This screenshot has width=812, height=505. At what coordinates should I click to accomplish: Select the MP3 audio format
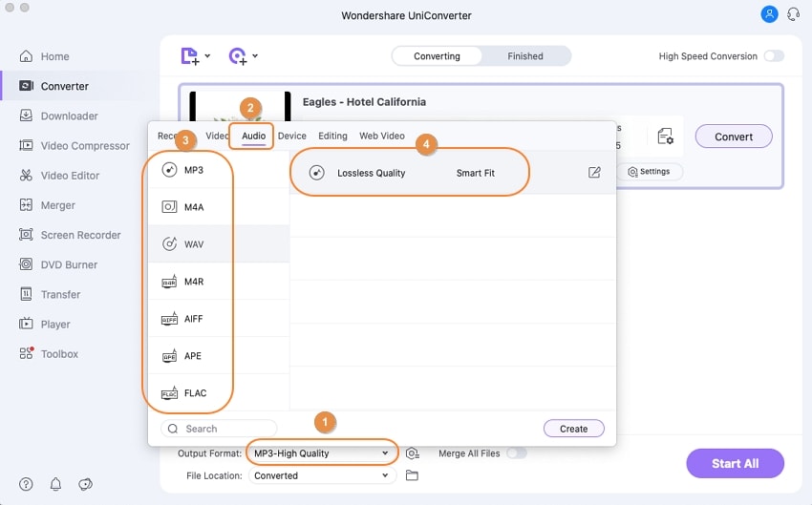(219, 170)
